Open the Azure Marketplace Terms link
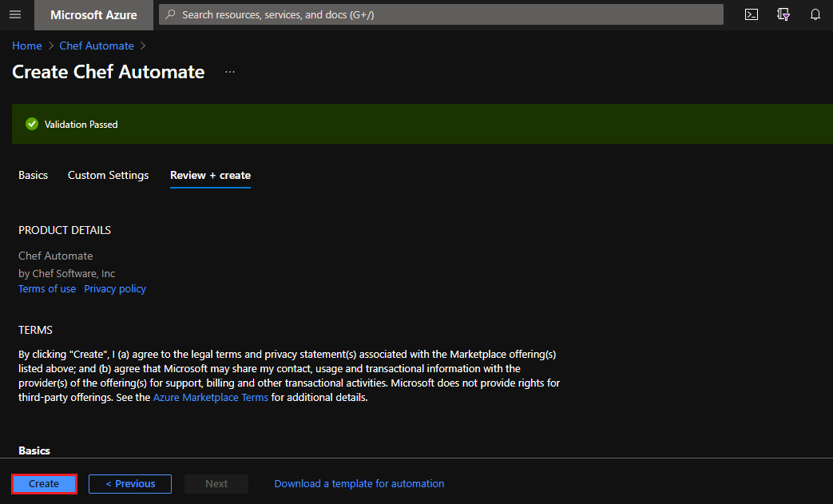The image size is (833, 504). [210, 397]
